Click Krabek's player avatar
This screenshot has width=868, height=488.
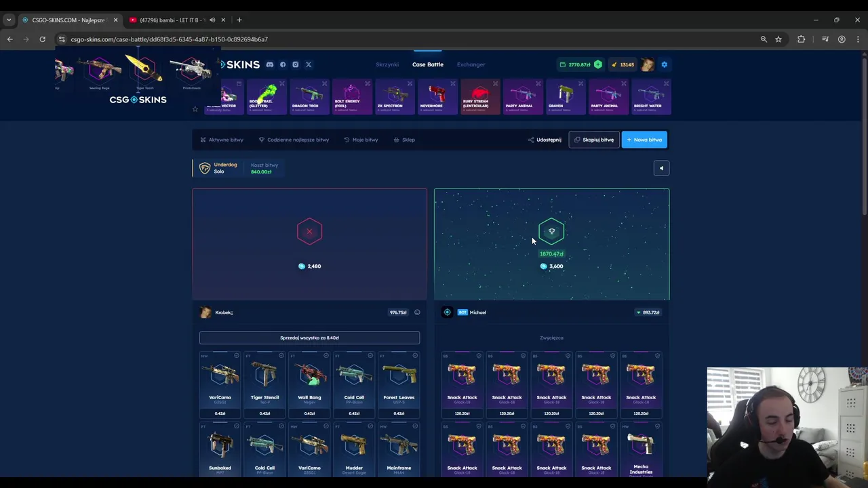point(205,312)
